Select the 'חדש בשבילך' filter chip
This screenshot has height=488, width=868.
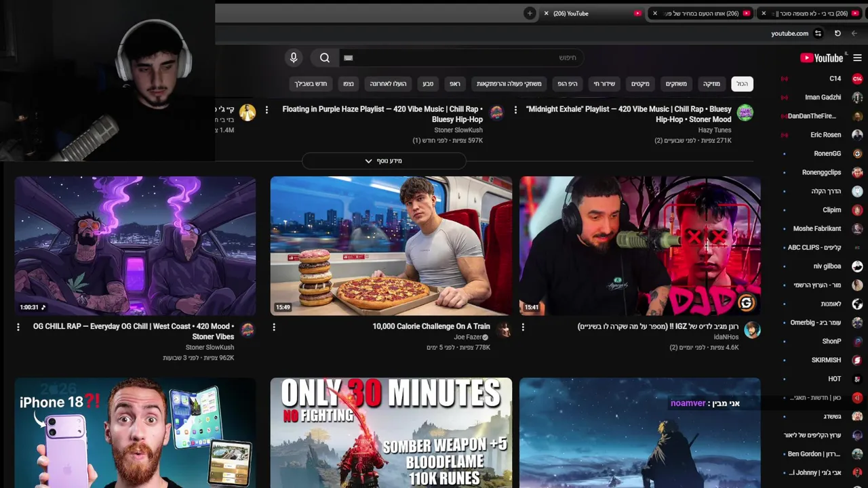tap(311, 83)
